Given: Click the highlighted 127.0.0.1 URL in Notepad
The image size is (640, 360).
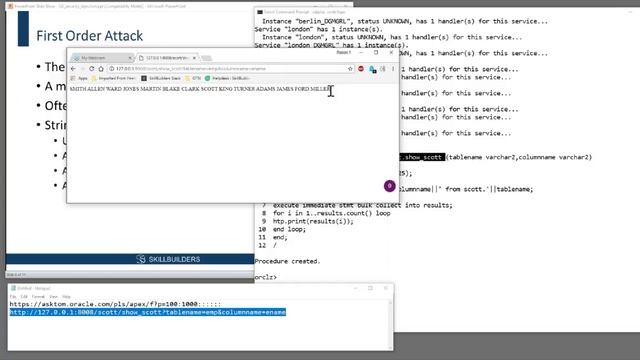Looking at the screenshot, I should (x=147, y=312).
